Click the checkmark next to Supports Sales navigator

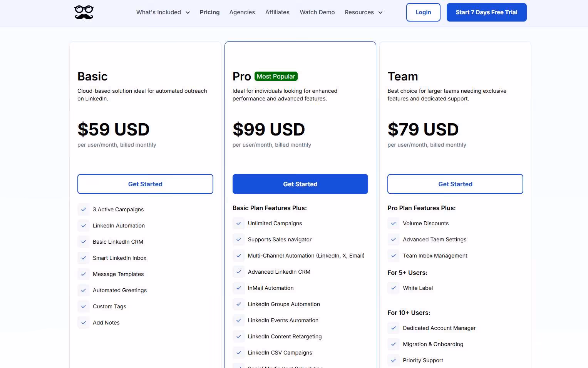[x=239, y=239]
